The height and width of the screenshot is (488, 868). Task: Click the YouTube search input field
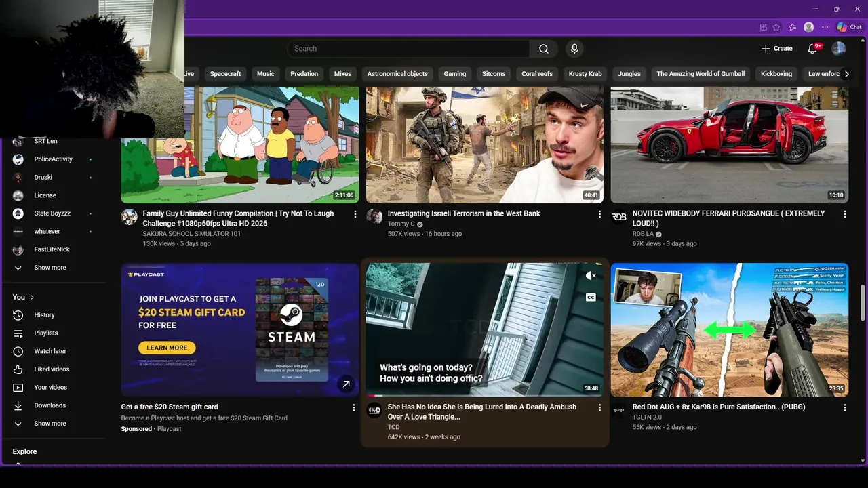(x=408, y=49)
